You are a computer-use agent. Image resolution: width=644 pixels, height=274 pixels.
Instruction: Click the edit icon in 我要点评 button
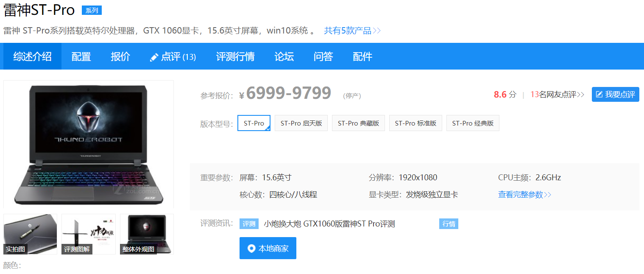click(599, 95)
